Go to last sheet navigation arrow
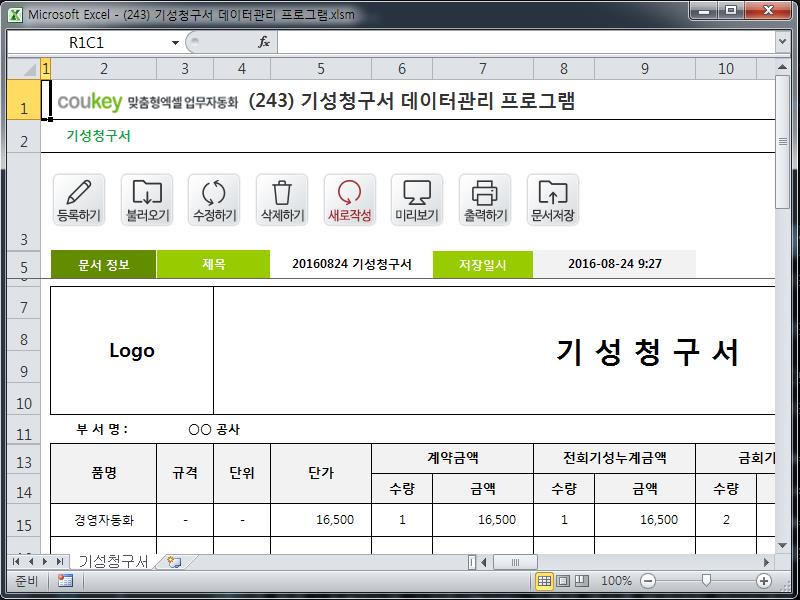The image size is (800, 600). pyautogui.click(x=60, y=562)
